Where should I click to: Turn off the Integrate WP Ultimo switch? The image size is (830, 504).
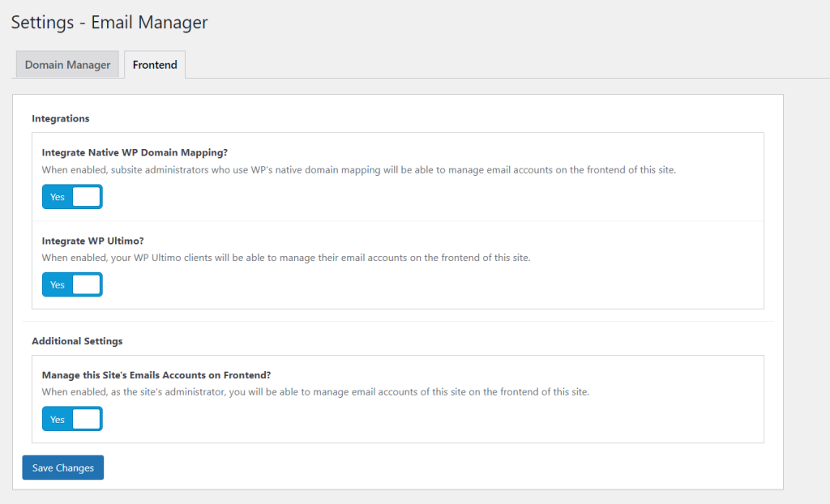click(72, 284)
